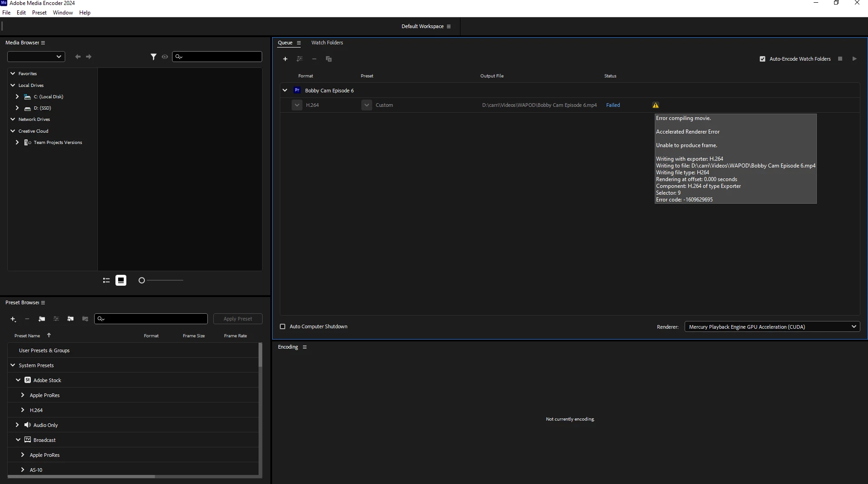Screen dimensions: 868x484
Task: Open the Preset menu
Action: click(39, 13)
